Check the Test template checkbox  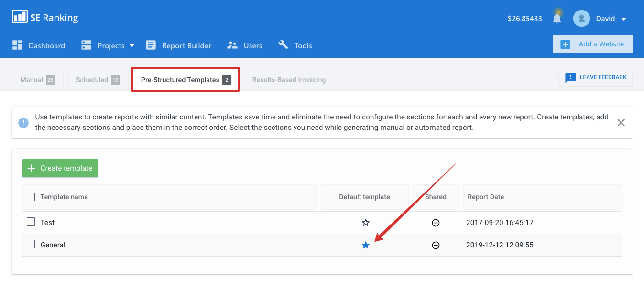31,222
